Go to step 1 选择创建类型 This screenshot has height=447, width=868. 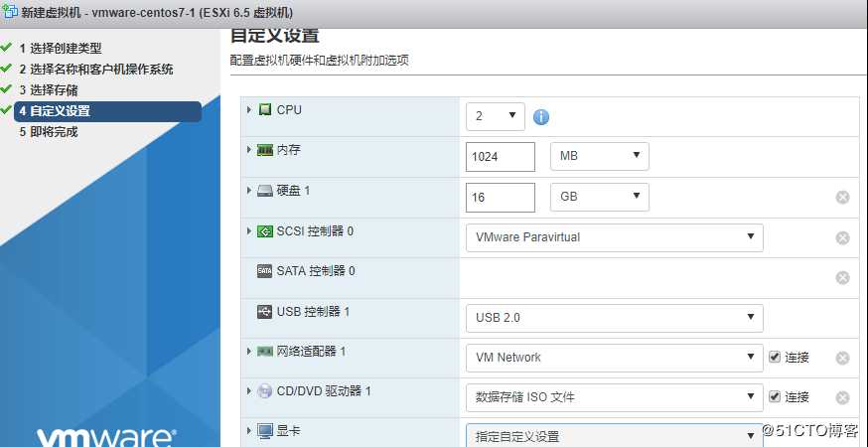pyautogui.click(x=61, y=49)
